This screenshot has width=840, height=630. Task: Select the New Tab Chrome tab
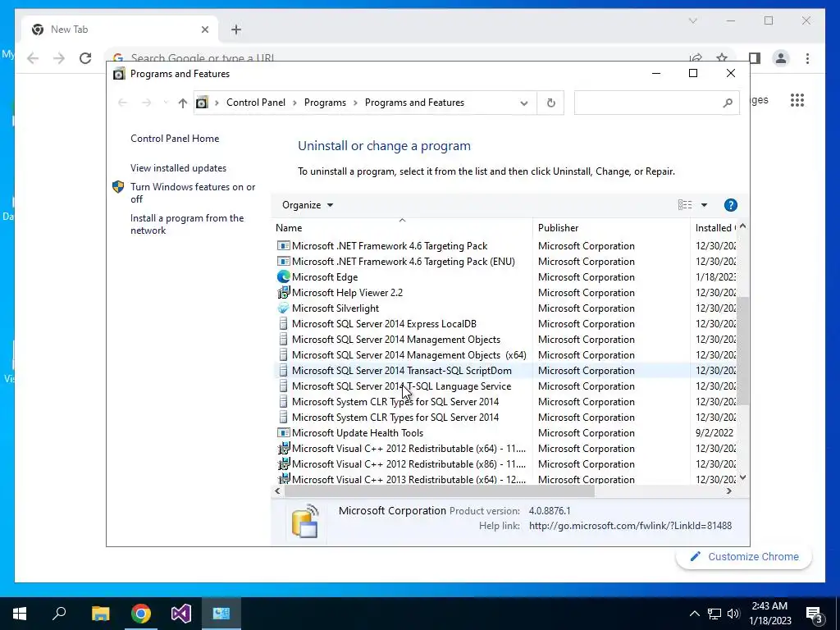click(120, 30)
